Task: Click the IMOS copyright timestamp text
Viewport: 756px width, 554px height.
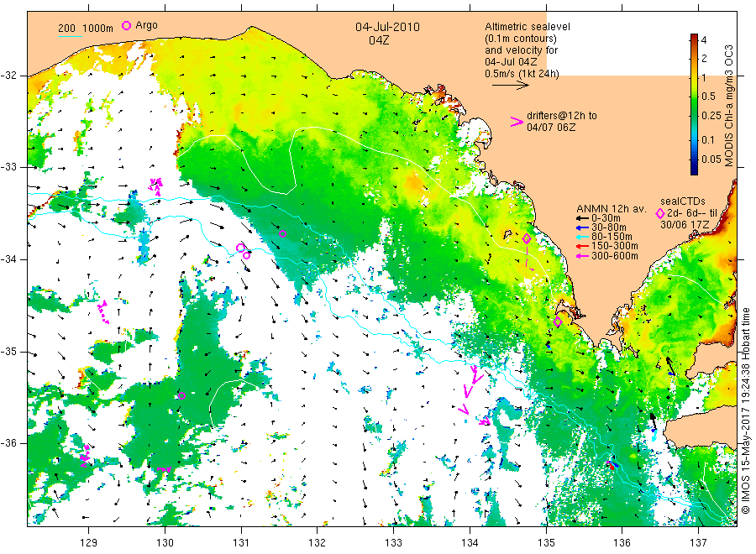Action: click(x=746, y=411)
